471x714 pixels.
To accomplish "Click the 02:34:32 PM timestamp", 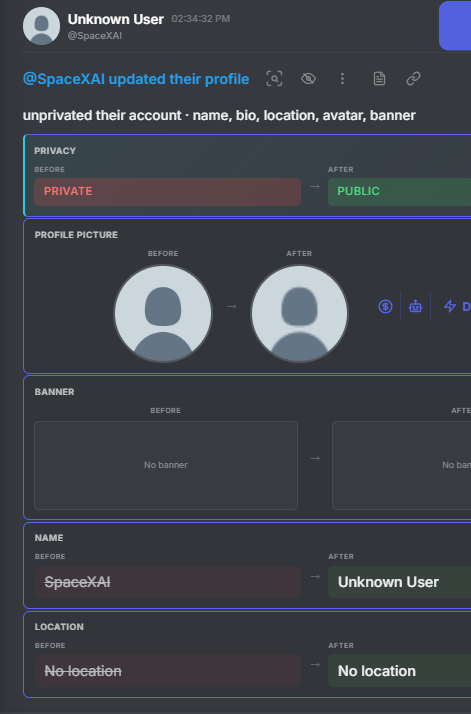I will click(x=201, y=19).
